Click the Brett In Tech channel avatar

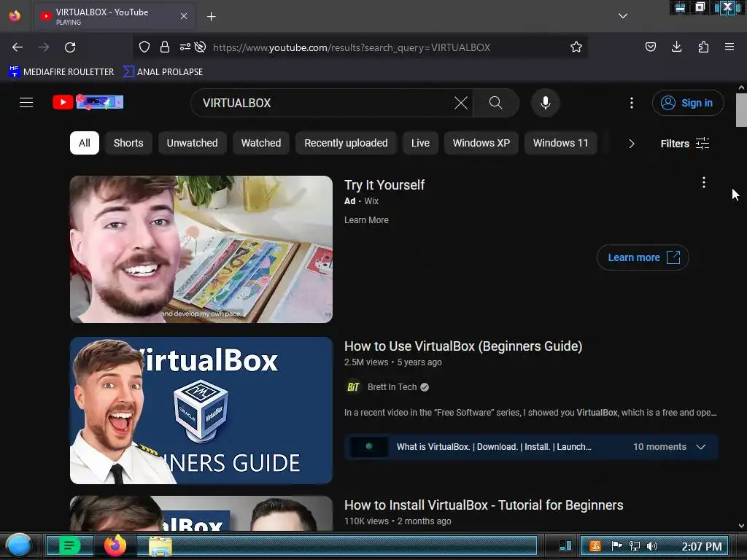tap(352, 387)
